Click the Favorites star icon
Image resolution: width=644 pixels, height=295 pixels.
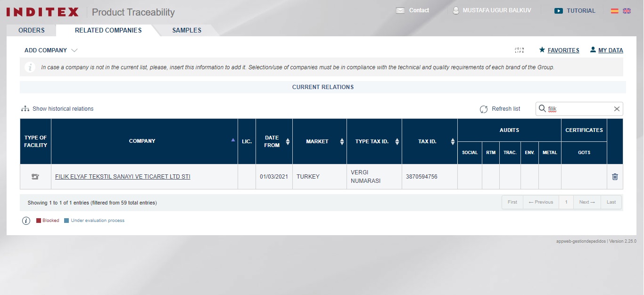542,49
